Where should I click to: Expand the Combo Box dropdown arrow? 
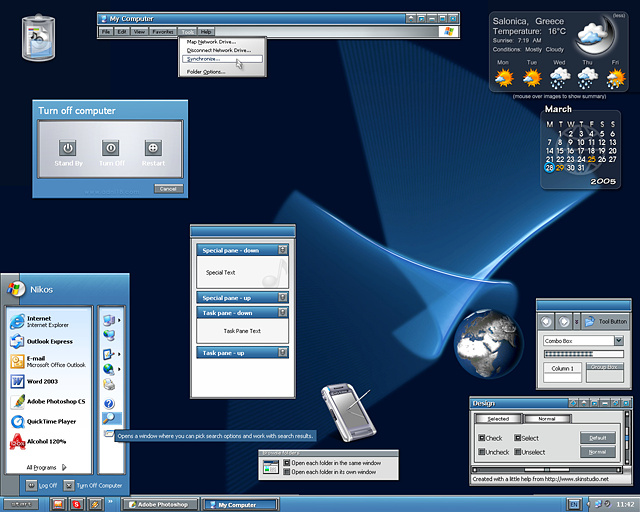[619, 341]
